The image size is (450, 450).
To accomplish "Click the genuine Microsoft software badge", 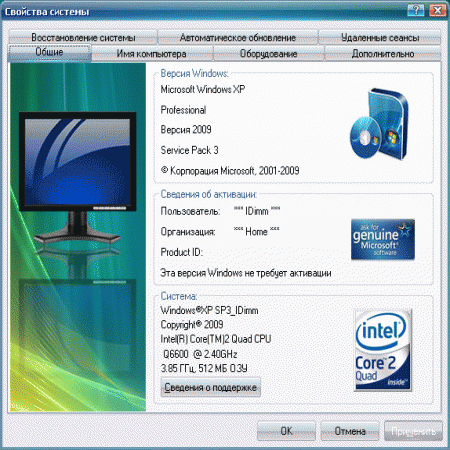I will pyautogui.click(x=383, y=239).
